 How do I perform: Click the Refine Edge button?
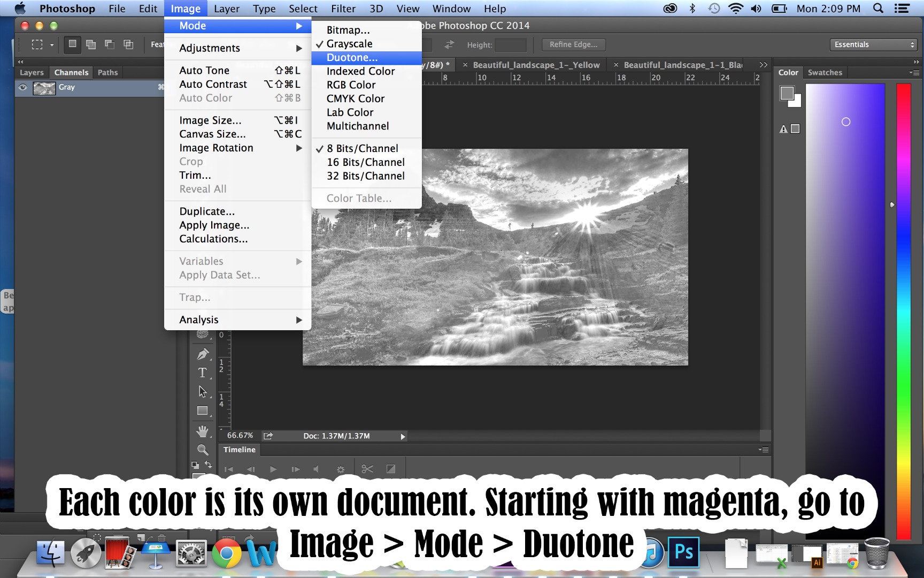point(573,44)
